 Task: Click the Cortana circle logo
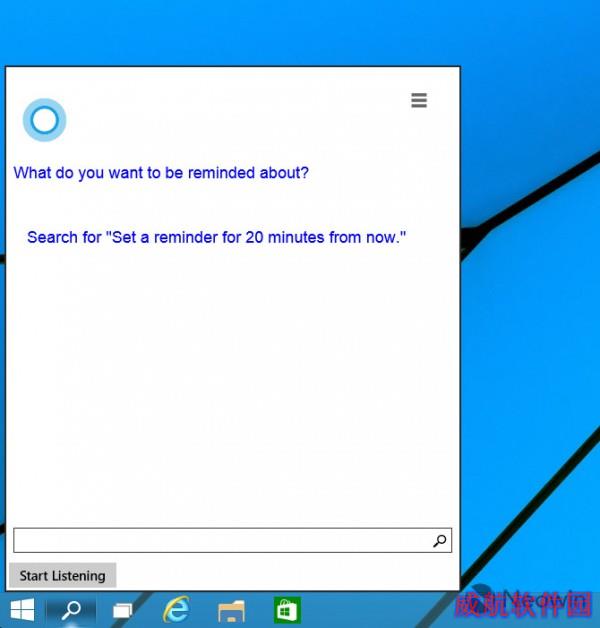coord(44,120)
